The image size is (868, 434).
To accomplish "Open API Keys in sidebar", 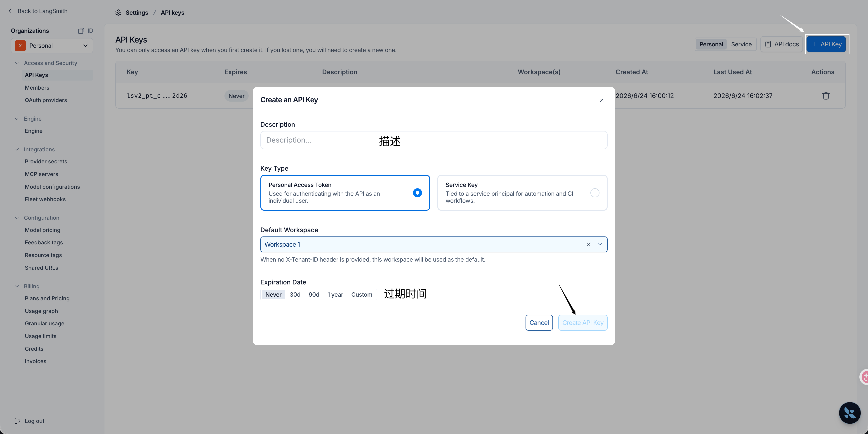I will 57,75.
